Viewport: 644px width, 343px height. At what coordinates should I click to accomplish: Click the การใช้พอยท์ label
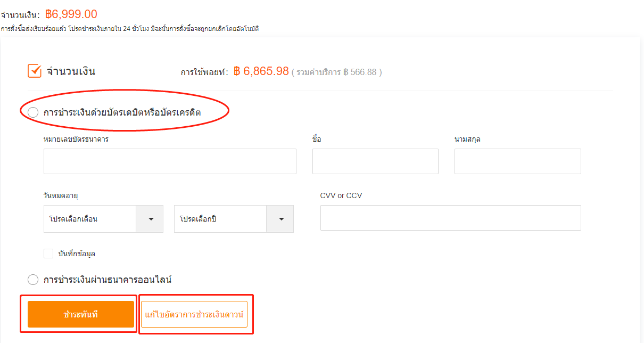point(204,72)
